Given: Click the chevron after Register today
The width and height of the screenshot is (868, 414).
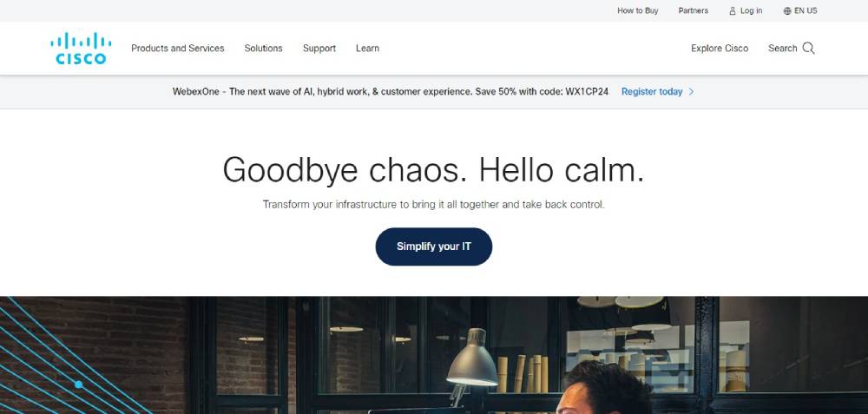Looking at the screenshot, I should (x=691, y=92).
